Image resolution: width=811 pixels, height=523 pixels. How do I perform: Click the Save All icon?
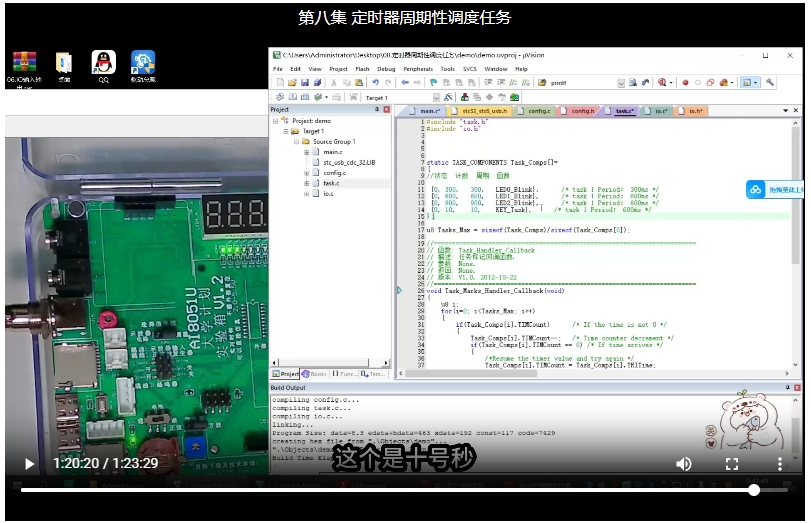(x=318, y=82)
